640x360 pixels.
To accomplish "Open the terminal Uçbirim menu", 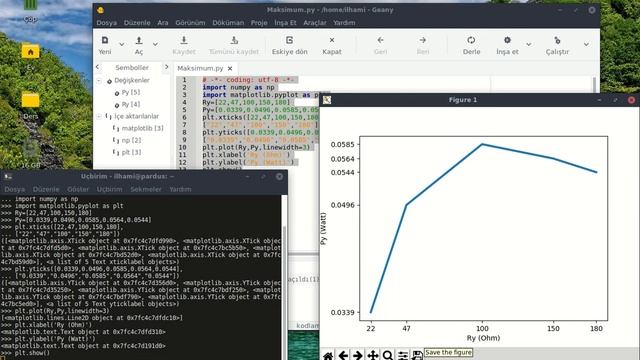I will 109,189.
